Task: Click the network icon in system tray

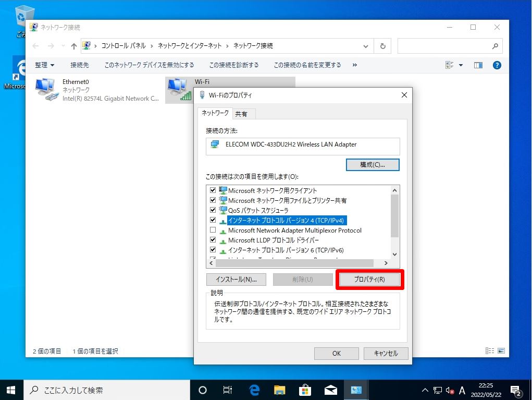Action: 438,391
